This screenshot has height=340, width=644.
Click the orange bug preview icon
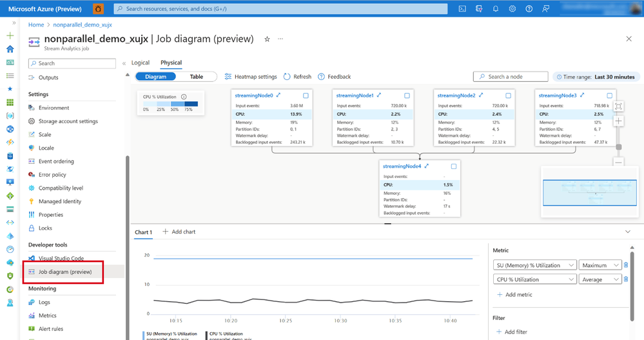(x=98, y=8)
